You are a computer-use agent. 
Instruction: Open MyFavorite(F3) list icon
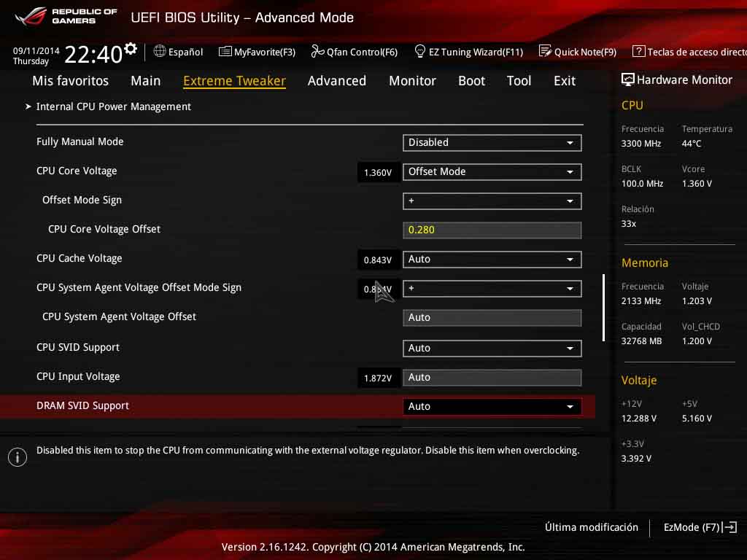click(x=225, y=52)
